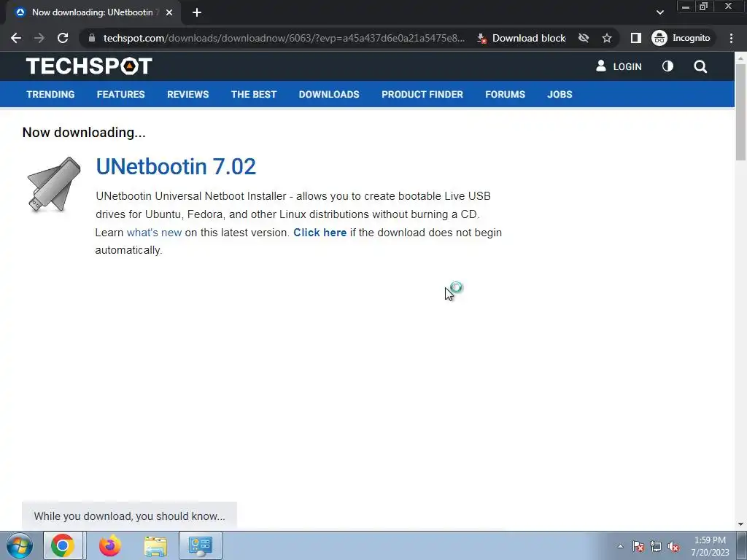Click the third-party cookies blocked eye icon
Viewport: 747px width, 560px height.
point(584,38)
